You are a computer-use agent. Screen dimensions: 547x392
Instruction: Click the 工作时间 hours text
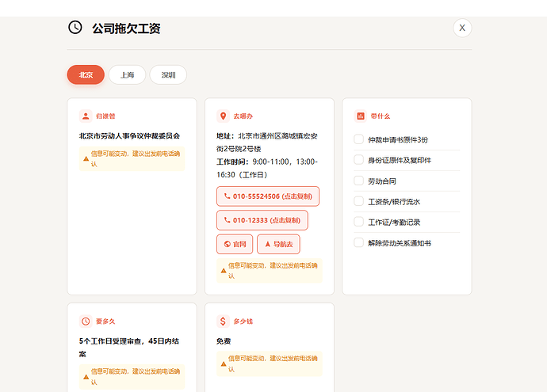click(x=267, y=168)
